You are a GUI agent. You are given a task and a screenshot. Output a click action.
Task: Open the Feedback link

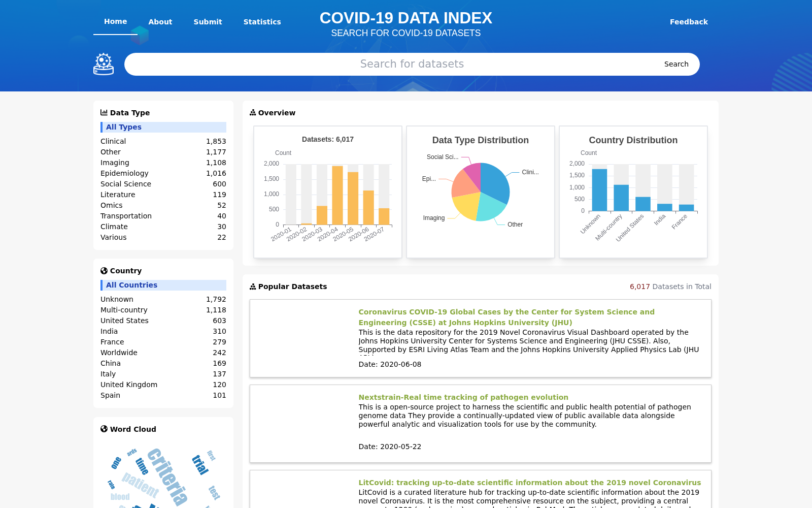click(x=689, y=22)
